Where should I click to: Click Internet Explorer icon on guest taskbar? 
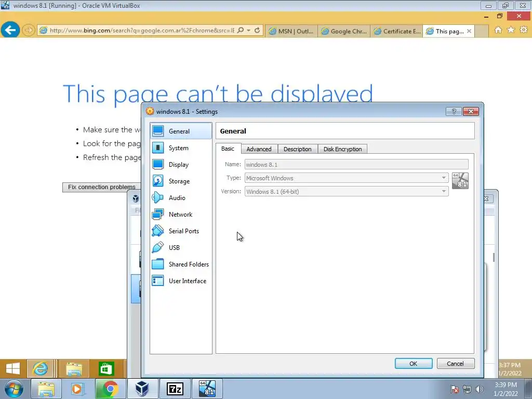tap(40, 368)
